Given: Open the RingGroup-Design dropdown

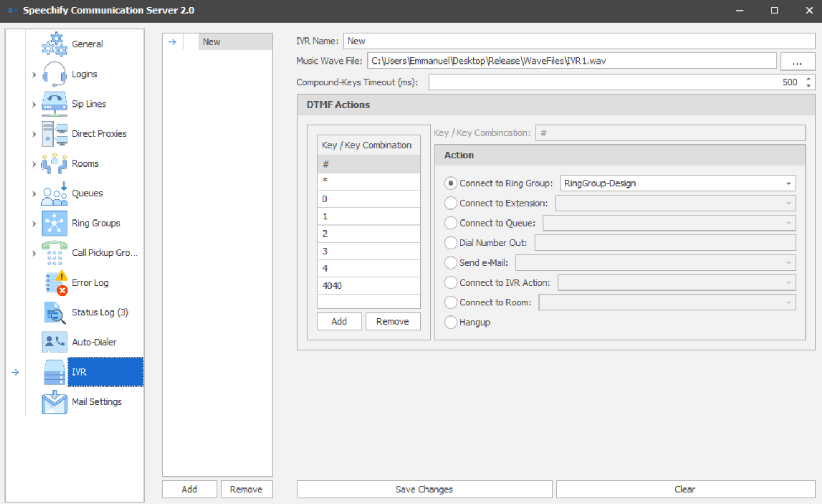Looking at the screenshot, I should tap(788, 183).
